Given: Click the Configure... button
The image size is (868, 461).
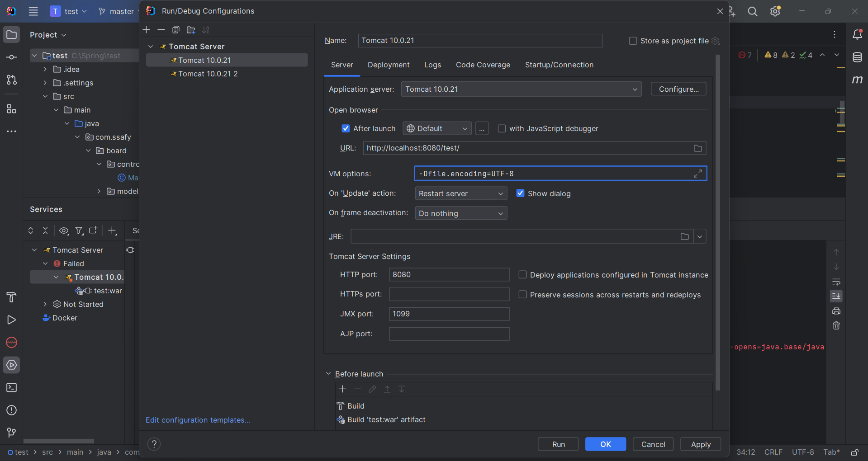Looking at the screenshot, I should (678, 89).
